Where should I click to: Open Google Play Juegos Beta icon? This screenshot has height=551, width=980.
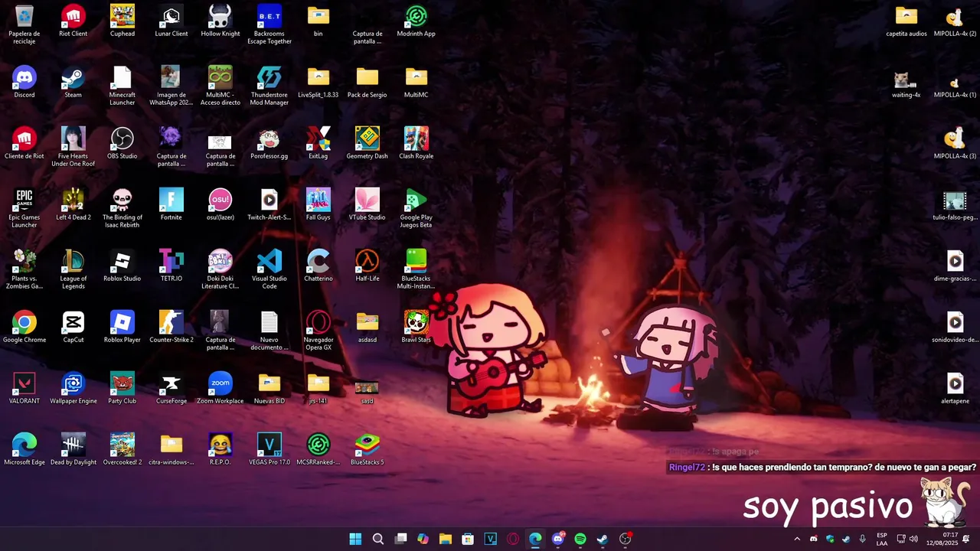416,208
